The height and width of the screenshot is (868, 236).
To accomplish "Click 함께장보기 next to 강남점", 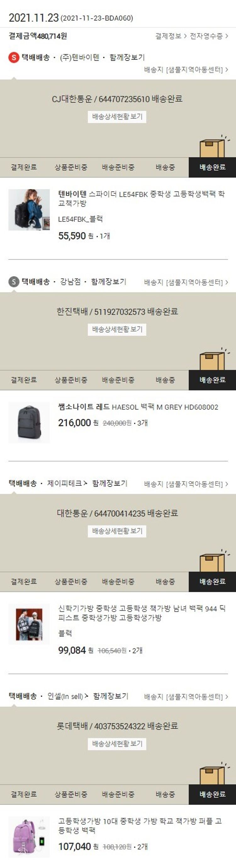I will point(109,282).
